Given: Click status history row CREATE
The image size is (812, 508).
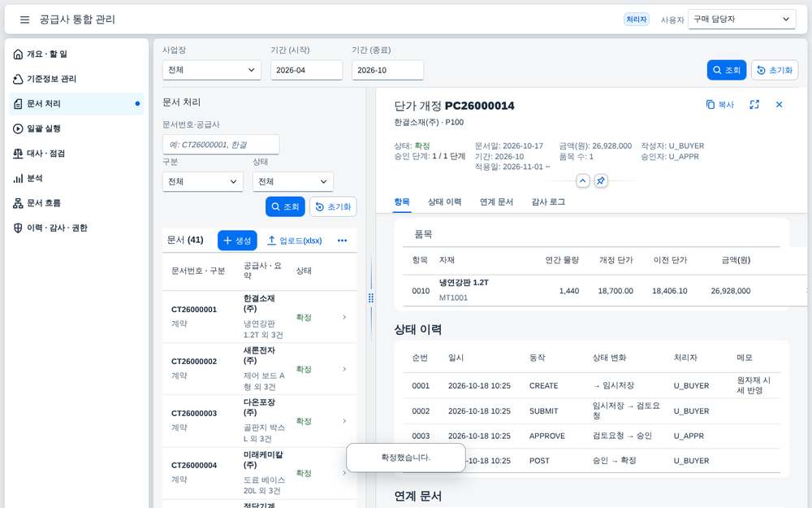Looking at the screenshot, I should click(591, 385).
